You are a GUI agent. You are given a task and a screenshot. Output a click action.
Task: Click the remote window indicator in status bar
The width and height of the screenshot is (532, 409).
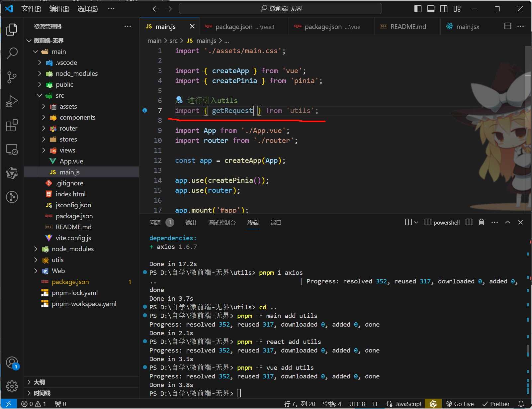point(8,404)
